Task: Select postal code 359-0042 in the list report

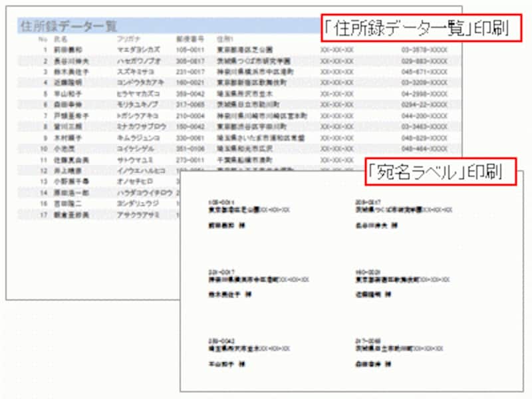Action: (190, 94)
